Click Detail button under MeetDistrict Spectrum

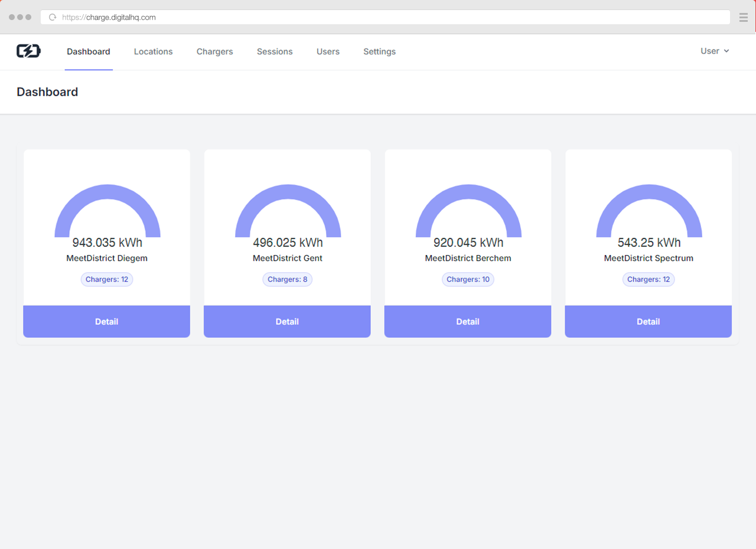click(648, 322)
